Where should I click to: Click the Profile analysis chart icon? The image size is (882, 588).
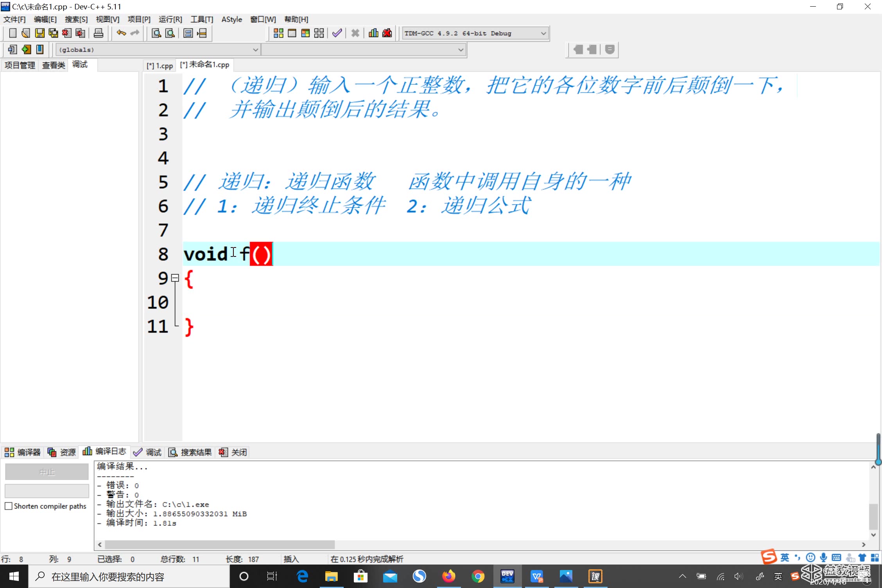373,33
